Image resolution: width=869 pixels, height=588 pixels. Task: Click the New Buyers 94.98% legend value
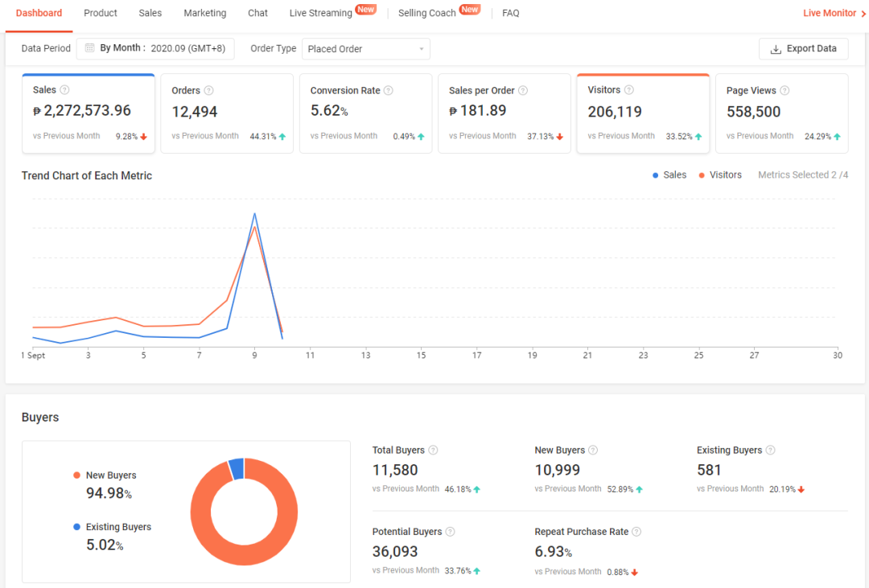click(109, 493)
